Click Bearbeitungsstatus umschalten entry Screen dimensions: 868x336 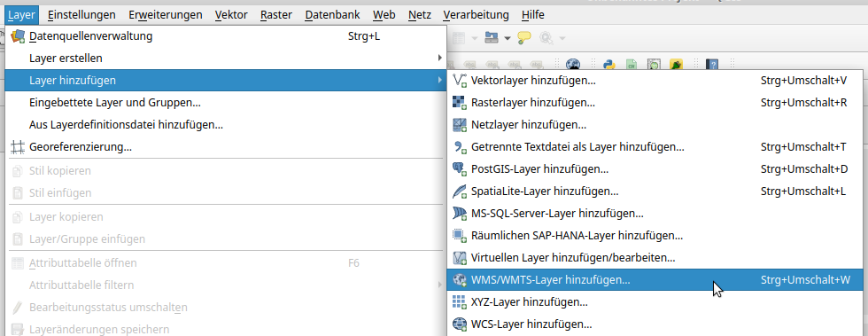click(x=225, y=307)
